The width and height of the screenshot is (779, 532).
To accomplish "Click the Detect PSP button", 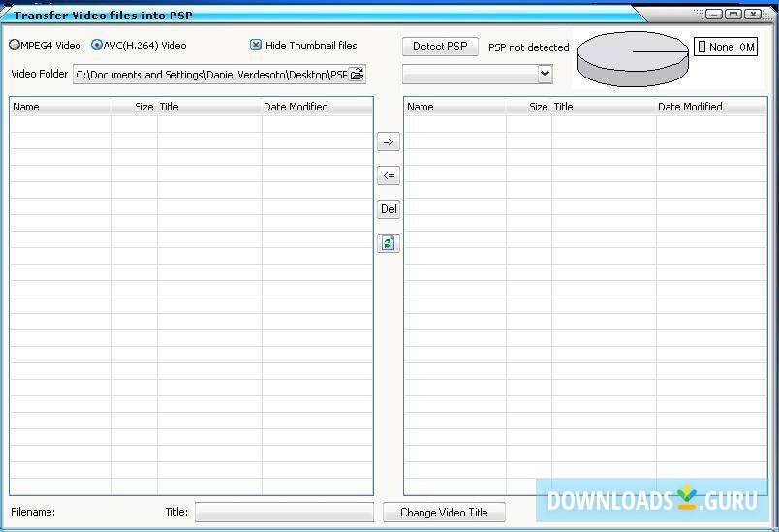I will coord(440,47).
